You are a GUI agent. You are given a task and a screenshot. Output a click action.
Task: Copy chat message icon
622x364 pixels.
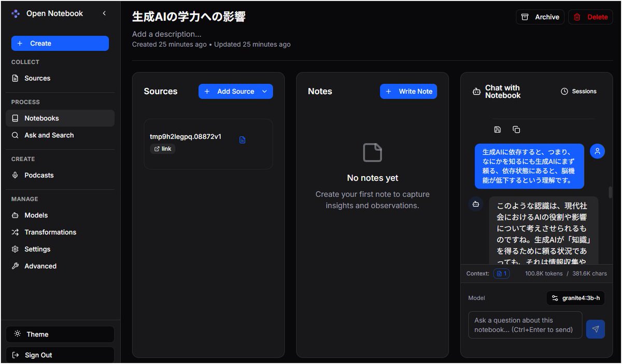(516, 129)
